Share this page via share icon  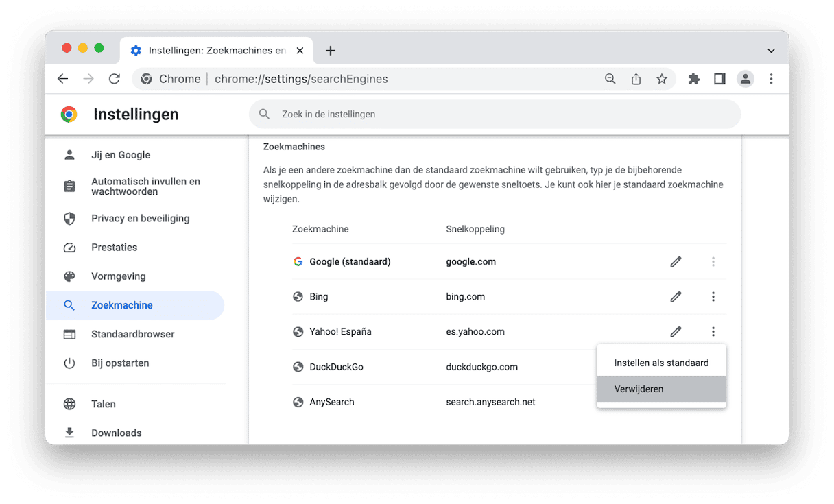point(636,79)
